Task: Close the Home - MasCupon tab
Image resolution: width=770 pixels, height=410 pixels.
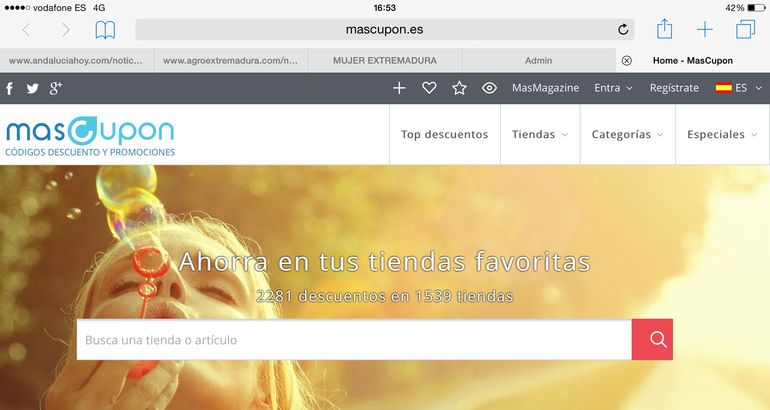Action: tap(627, 60)
